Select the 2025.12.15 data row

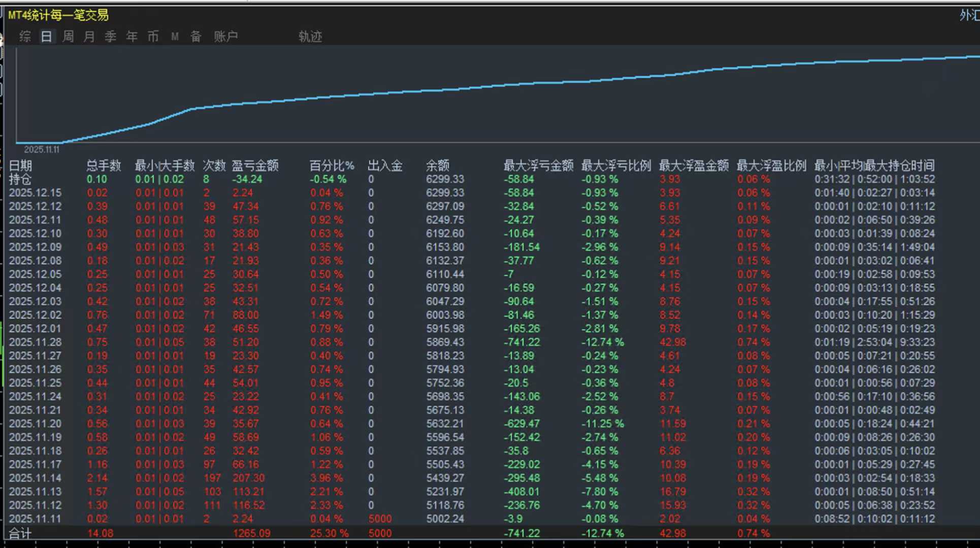(35, 193)
